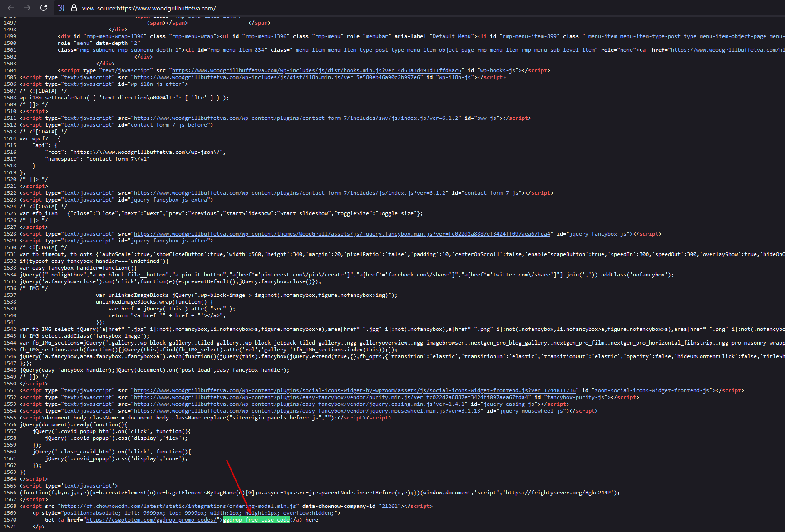This screenshot has width=785, height=532.
Task: Click the 'jQuery(easy_fancybox_handler)' line
Action: [x=154, y=370]
